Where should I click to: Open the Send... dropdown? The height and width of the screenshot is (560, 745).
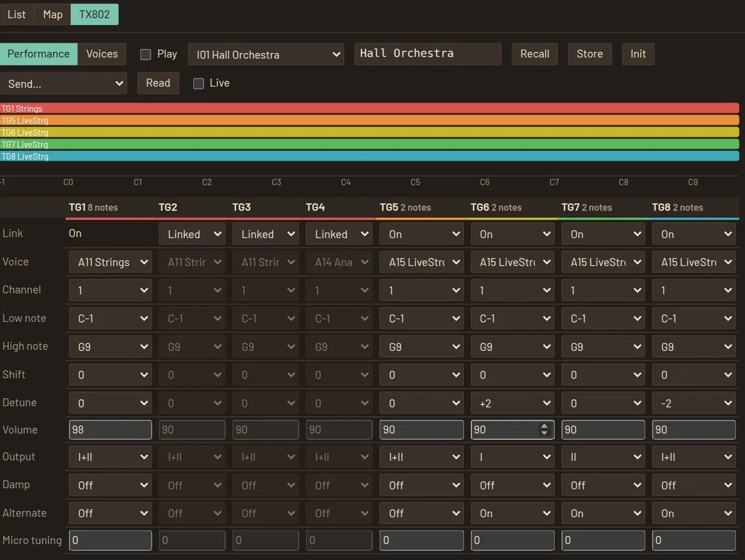point(63,84)
